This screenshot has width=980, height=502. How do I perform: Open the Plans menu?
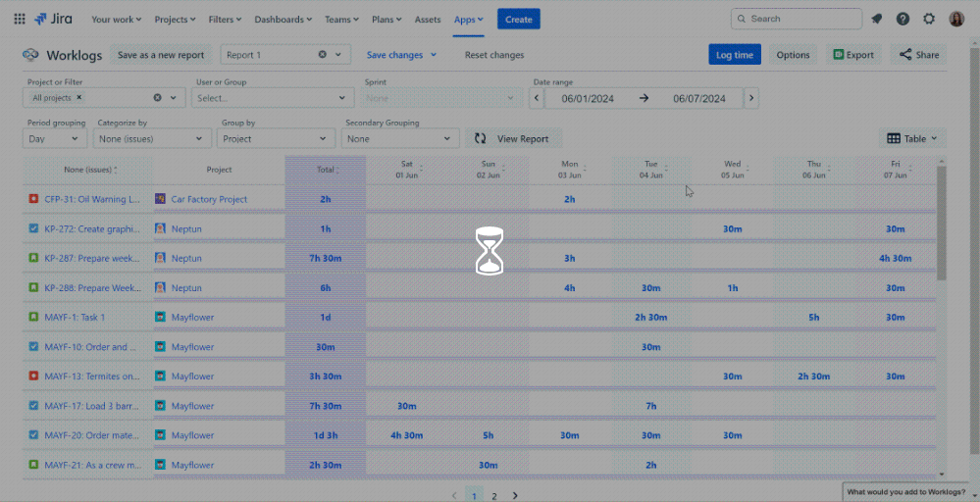click(x=387, y=20)
